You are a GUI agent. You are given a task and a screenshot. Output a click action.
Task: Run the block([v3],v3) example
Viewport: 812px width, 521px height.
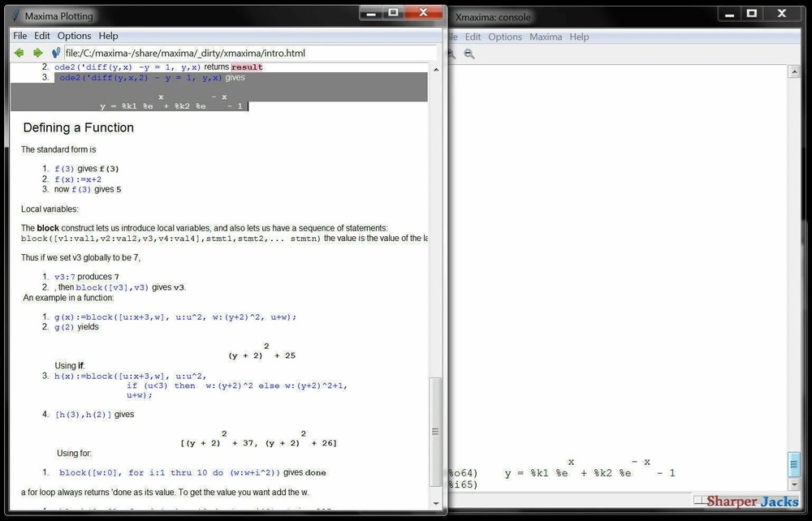pos(112,287)
